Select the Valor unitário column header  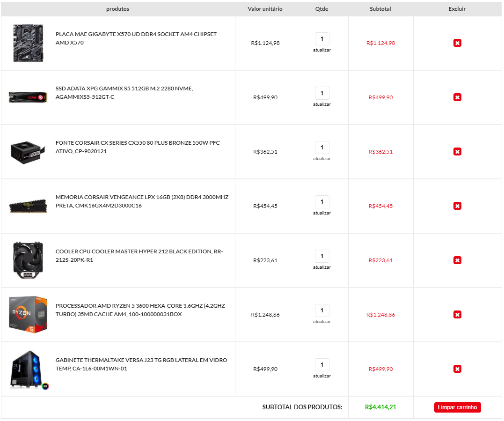coord(265,9)
